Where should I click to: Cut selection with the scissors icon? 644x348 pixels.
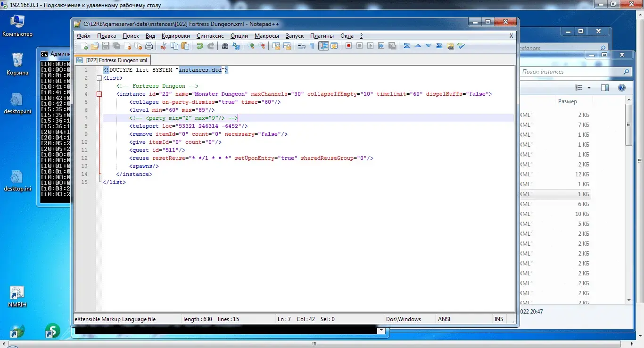(x=164, y=46)
